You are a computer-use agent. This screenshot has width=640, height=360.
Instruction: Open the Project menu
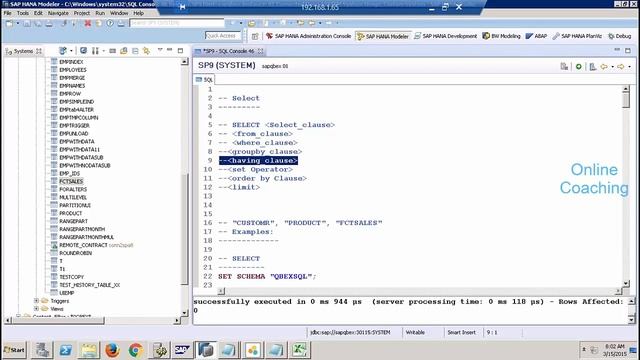click(82, 13)
